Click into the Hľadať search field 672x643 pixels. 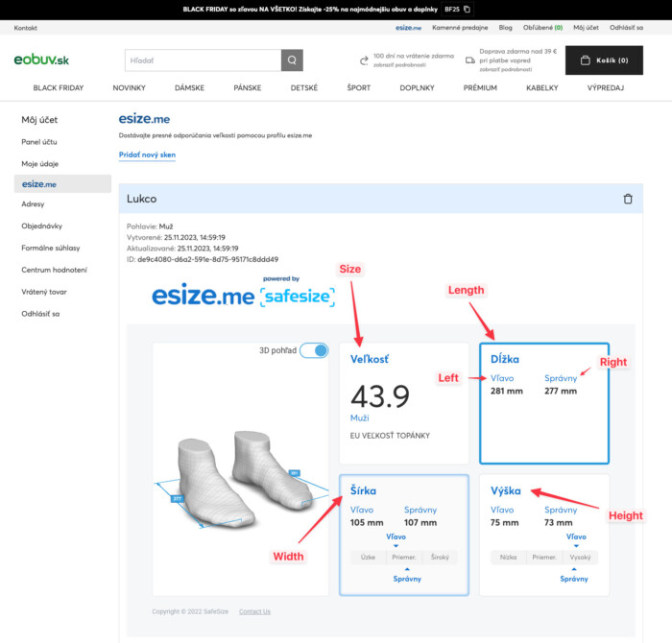pyautogui.click(x=203, y=60)
